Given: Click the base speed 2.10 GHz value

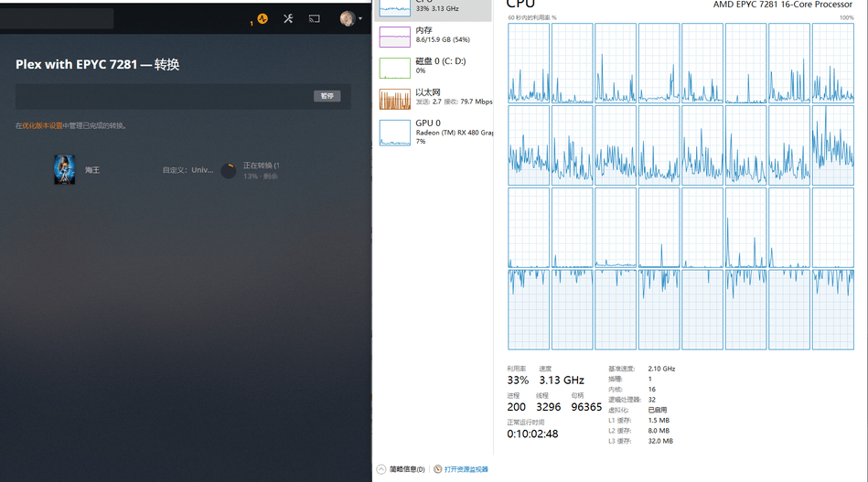Looking at the screenshot, I should tap(661, 369).
